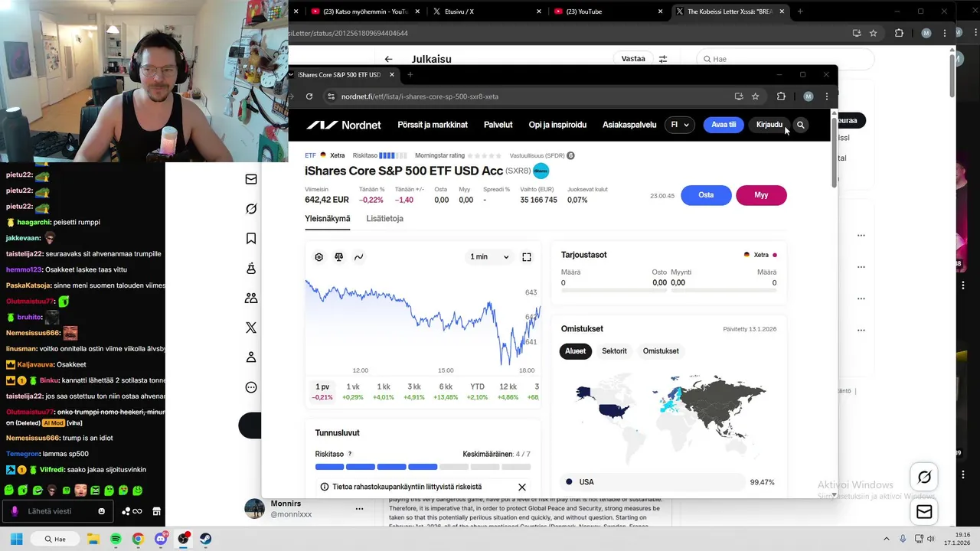
Task: Expand chart to fullscreen
Action: (527, 257)
